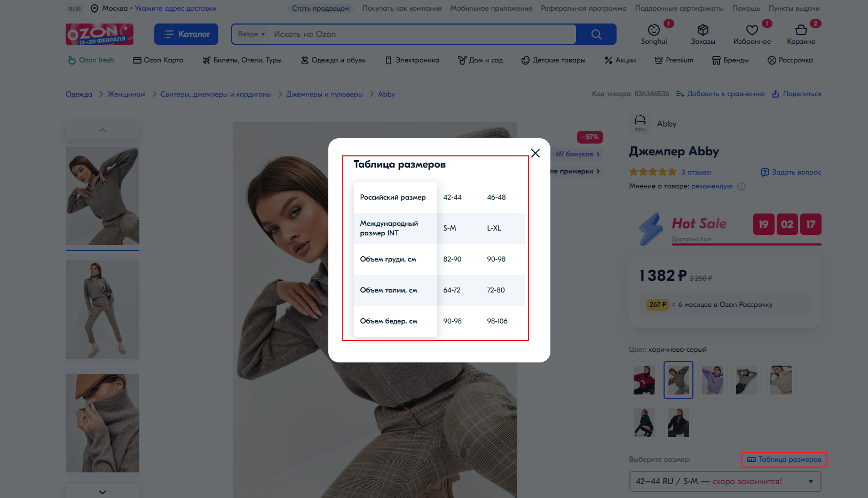This screenshot has width=868, height=498.
Task: Open Бренды section
Action: click(730, 60)
